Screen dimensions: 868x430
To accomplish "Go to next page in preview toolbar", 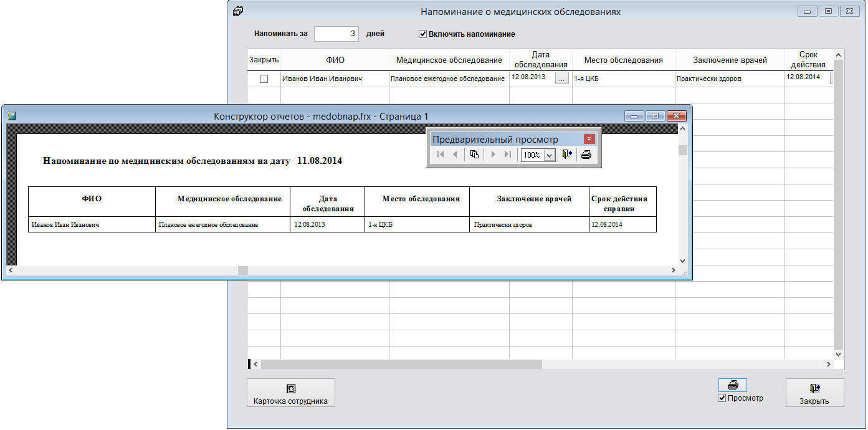I will pyautogui.click(x=494, y=155).
